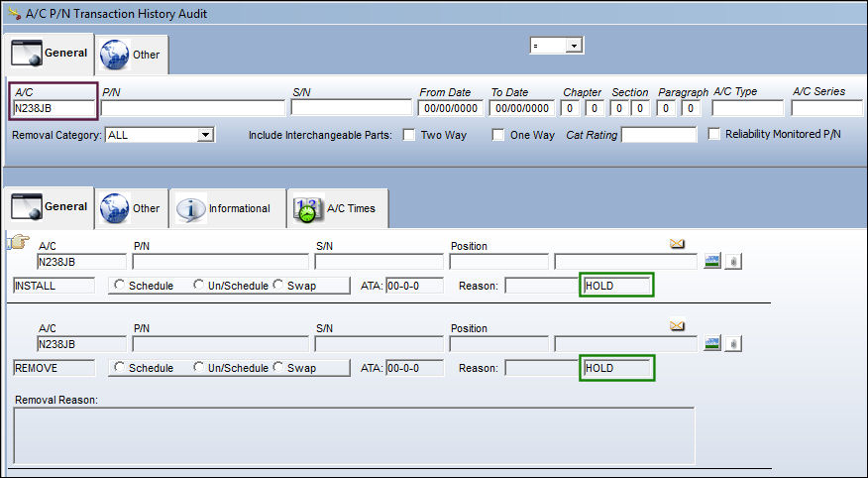Click the envelope icon in REMOVE record
868x478 pixels.
coord(677,325)
